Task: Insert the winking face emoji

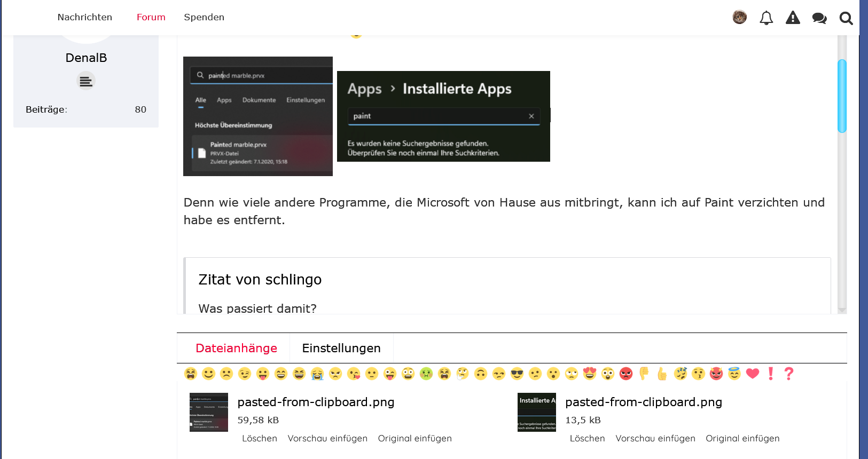Action: tap(245, 374)
